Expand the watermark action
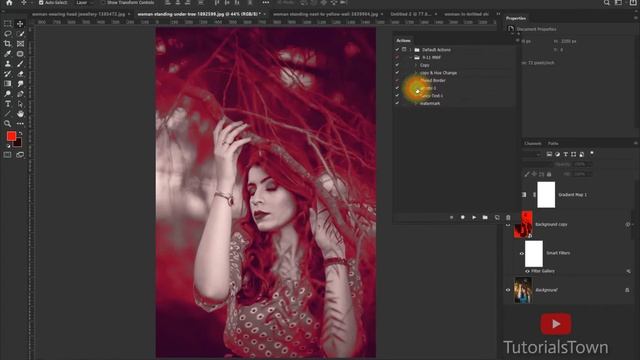The width and height of the screenshot is (640, 360). [x=416, y=104]
